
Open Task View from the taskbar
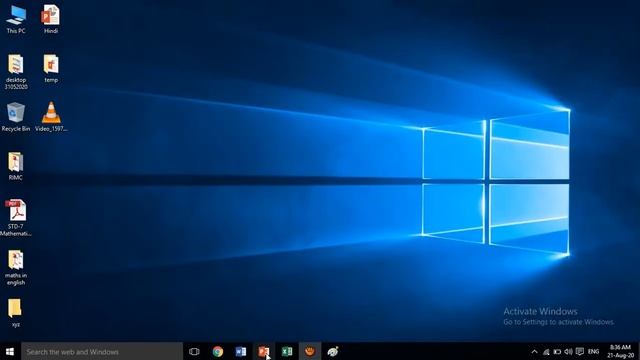tap(194, 351)
